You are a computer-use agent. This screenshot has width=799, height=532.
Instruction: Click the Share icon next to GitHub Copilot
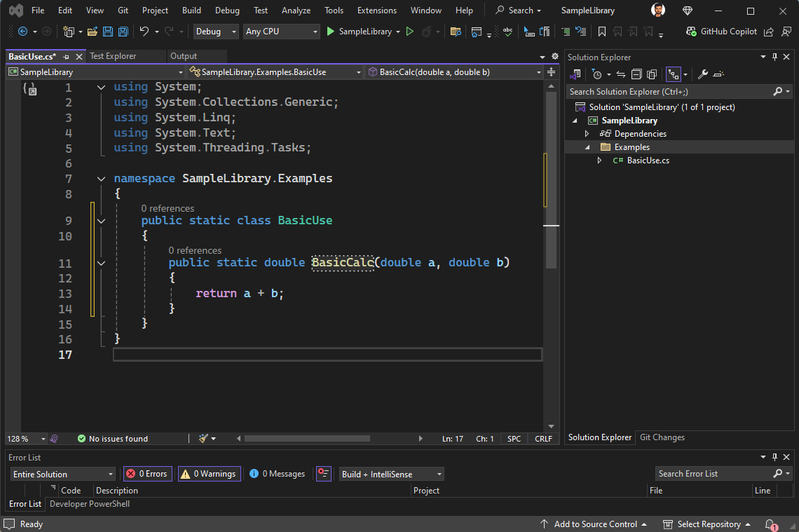(768, 32)
